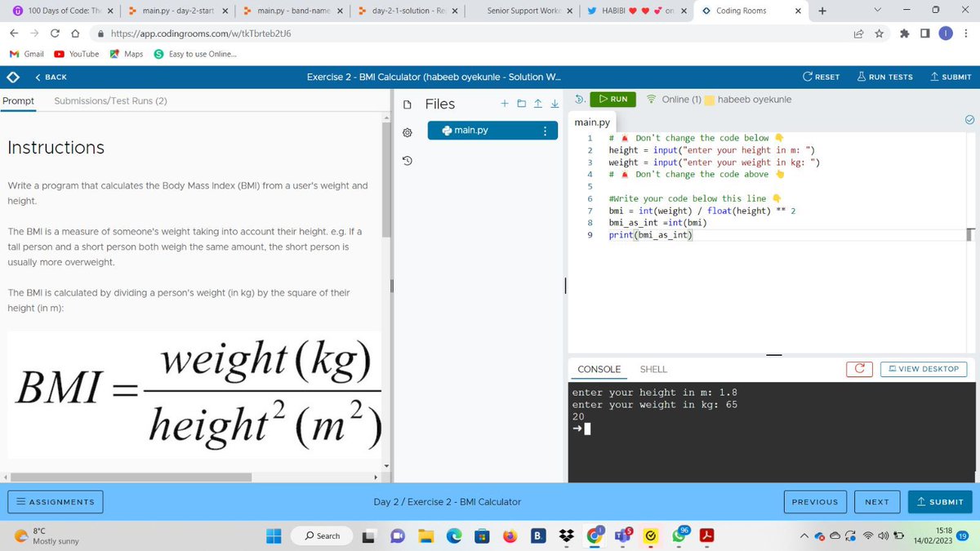Click the print(bmi_as_int) code line
980x551 pixels.
pos(651,235)
